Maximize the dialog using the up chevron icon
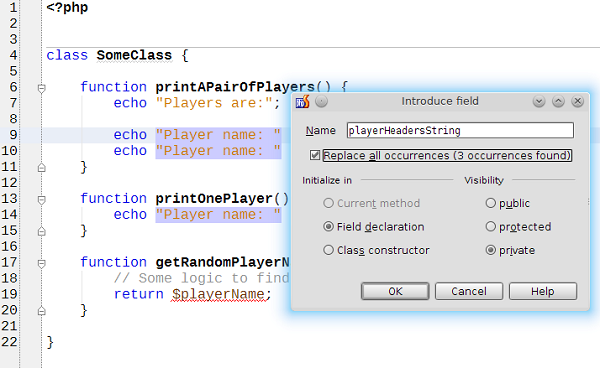Screen dimensions: 600x368 click(558, 101)
